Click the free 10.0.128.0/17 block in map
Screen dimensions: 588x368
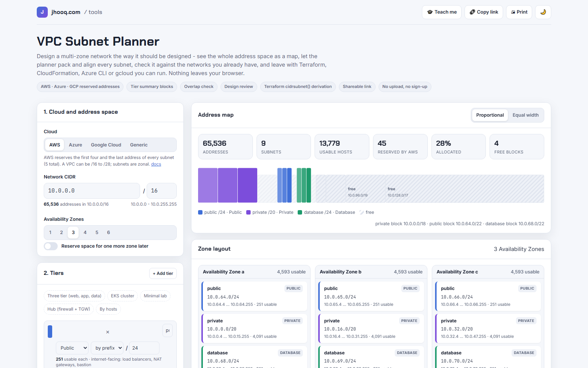pyautogui.click(x=465, y=189)
